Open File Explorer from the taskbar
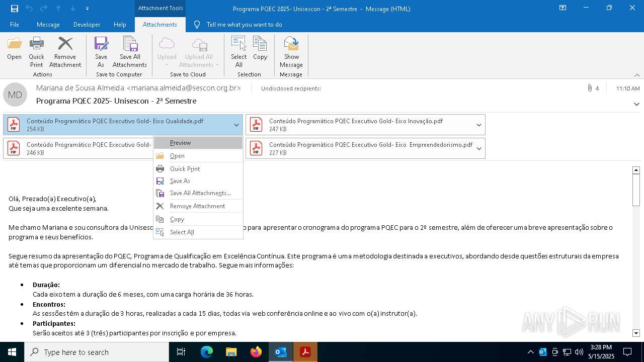Viewport: 644px width, 362px height. point(231,352)
